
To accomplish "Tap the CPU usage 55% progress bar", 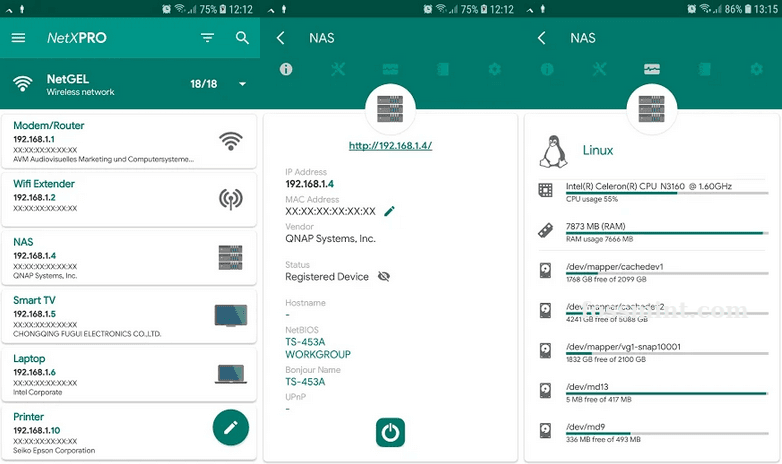I will pos(667,193).
